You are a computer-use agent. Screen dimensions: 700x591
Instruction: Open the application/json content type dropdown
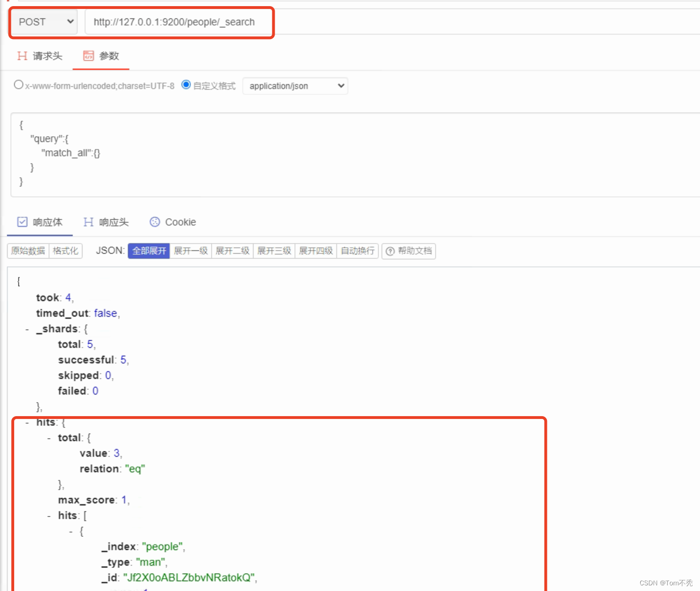pos(295,86)
